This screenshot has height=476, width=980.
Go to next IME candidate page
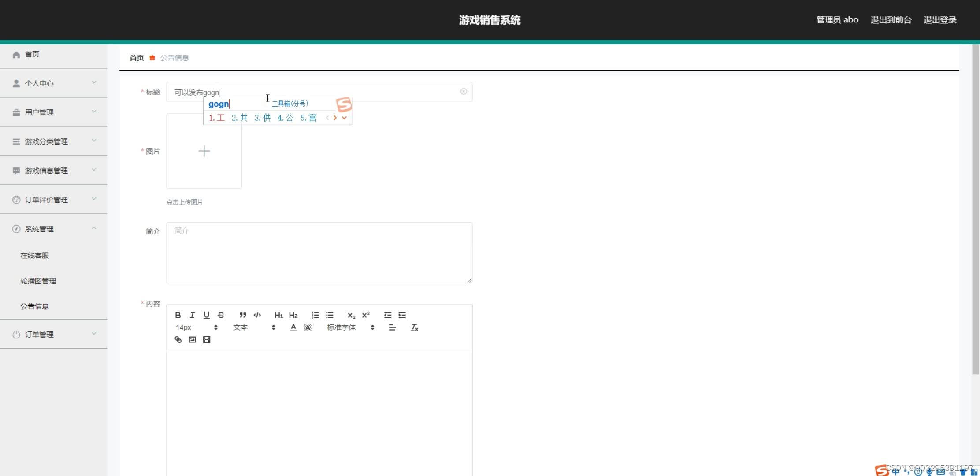click(335, 118)
